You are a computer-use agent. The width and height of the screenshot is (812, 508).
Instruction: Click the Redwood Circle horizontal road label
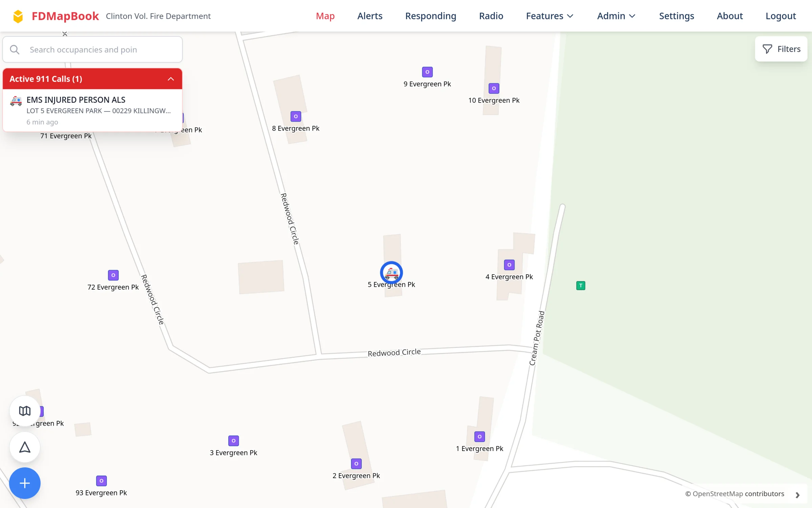(x=394, y=353)
